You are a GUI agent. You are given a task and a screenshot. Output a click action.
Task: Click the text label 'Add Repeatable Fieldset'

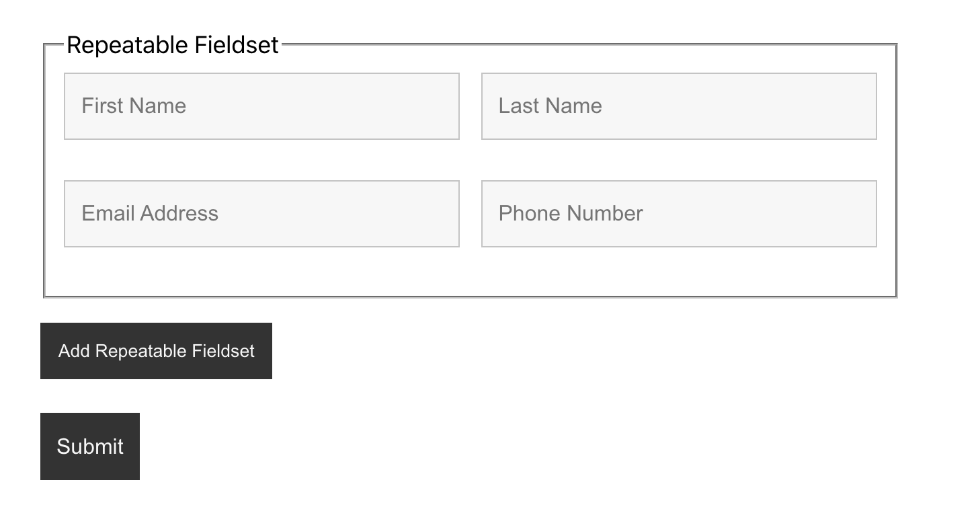click(156, 351)
